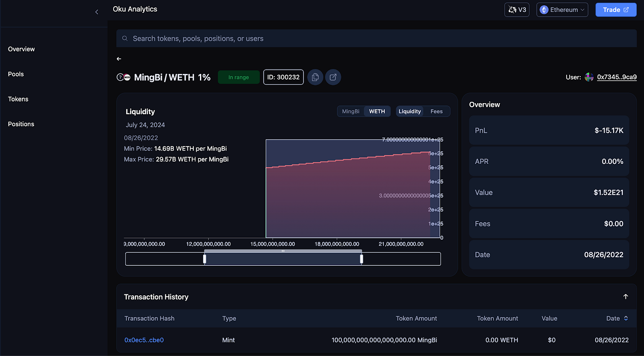Image resolution: width=644 pixels, height=356 pixels.
Task: Open the Ethereum network dropdown
Action: click(562, 9)
